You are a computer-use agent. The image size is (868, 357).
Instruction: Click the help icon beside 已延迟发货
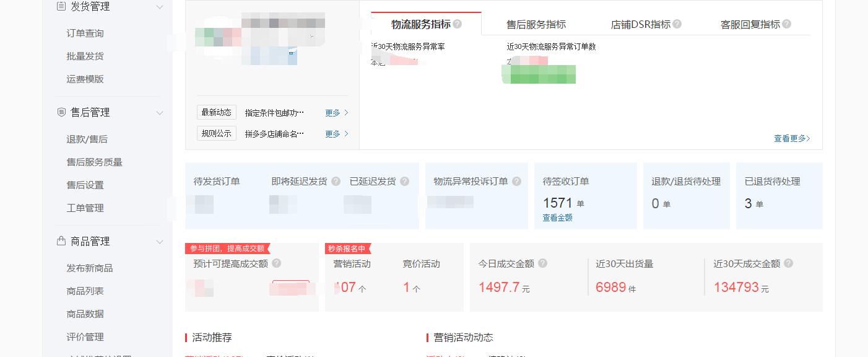coord(405,182)
